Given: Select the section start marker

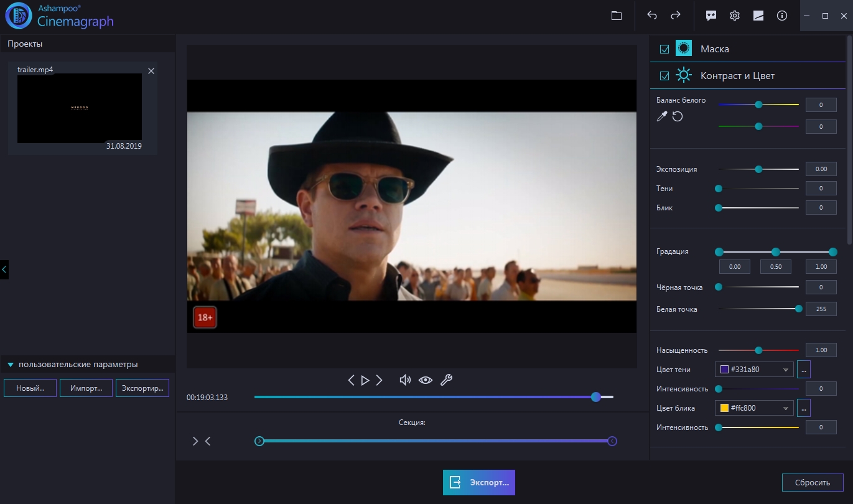Looking at the screenshot, I should coord(259,441).
